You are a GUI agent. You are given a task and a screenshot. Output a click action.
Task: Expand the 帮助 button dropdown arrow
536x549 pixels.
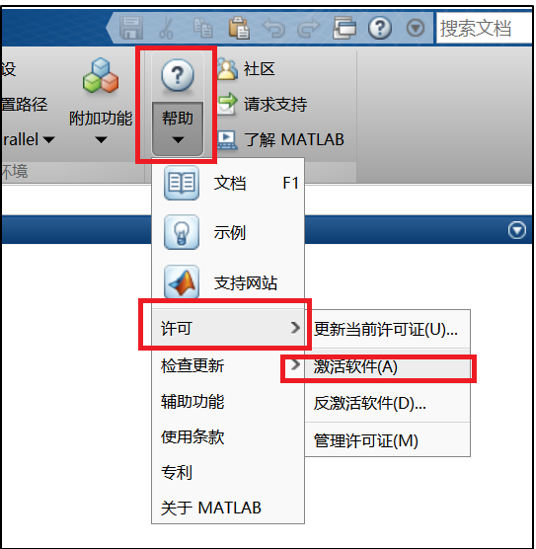point(178,140)
